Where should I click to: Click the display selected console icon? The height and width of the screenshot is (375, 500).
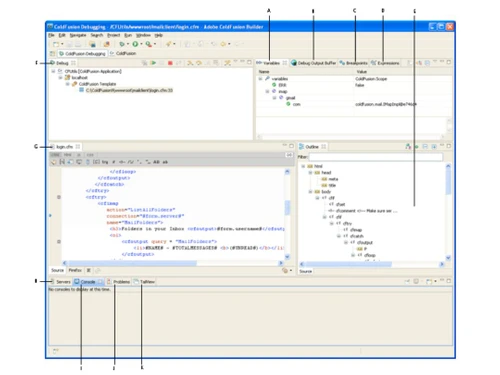pyautogui.click(x=416, y=282)
